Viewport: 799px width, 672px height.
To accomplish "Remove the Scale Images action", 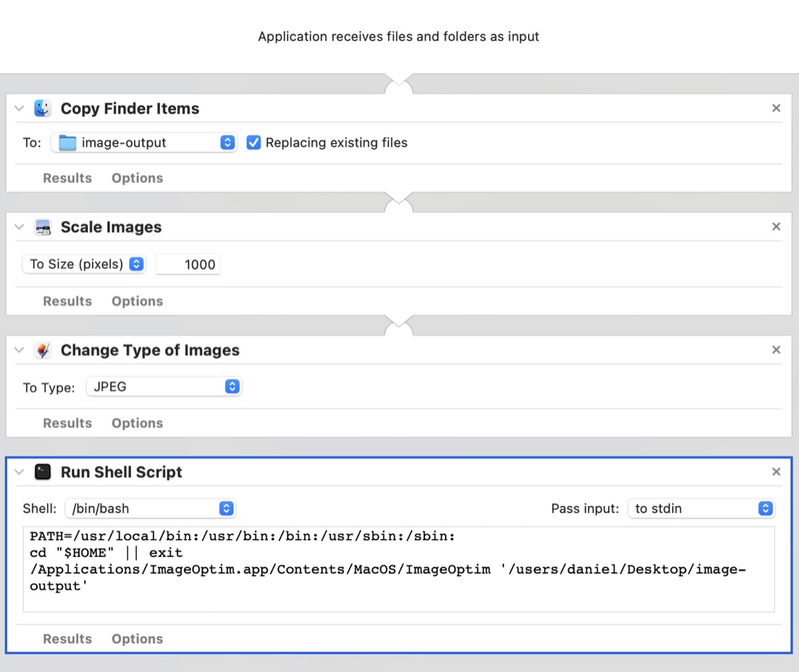I will (776, 227).
